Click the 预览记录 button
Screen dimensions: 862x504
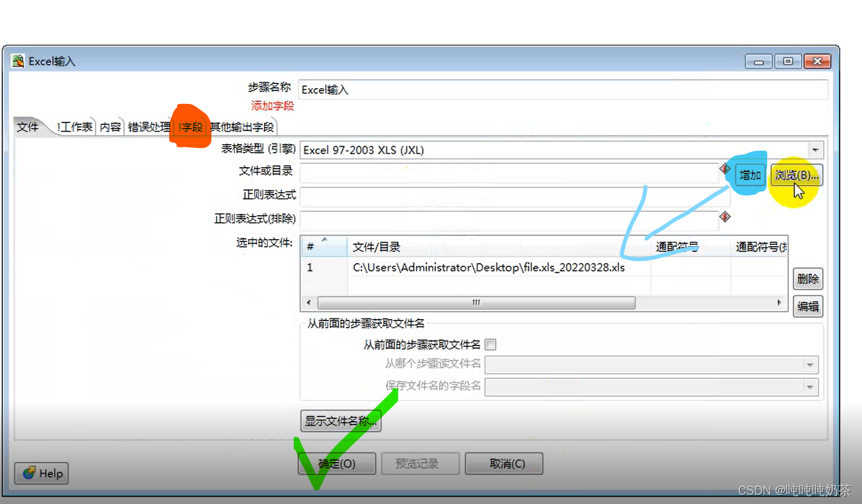(x=420, y=464)
